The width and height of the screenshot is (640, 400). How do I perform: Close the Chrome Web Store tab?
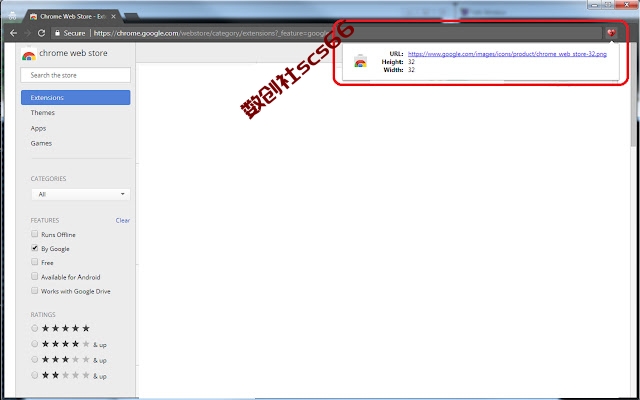pos(113,17)
